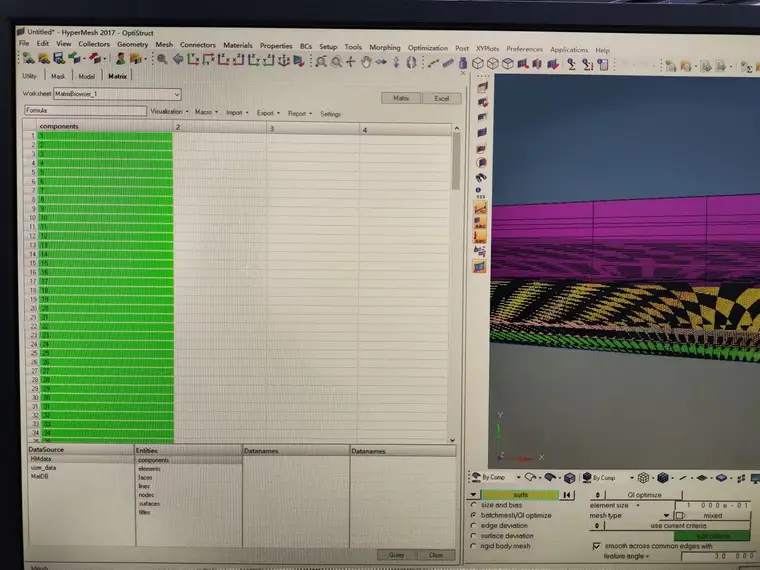Select the Pan hand tool
Image resolution: width=760 pixels, height=570 pixels.
(x=366, y=62)
